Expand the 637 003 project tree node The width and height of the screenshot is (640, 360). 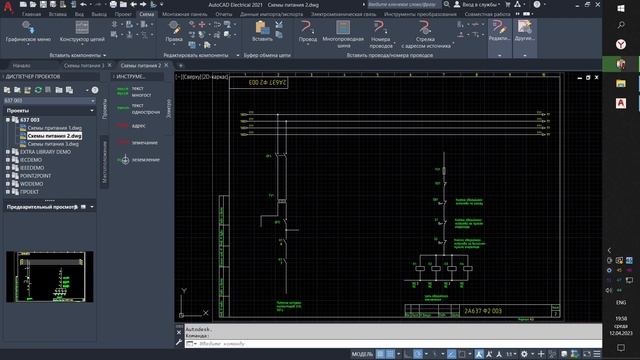point(8,120)
